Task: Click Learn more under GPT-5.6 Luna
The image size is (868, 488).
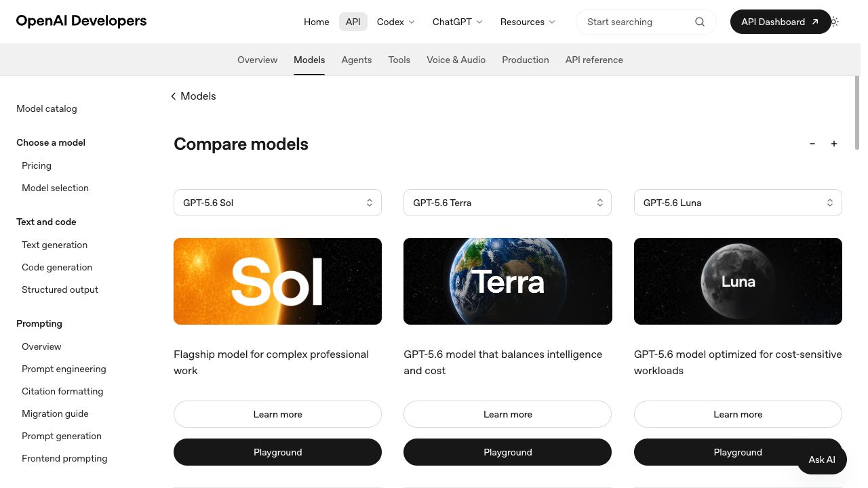Action: pos(738,414)
